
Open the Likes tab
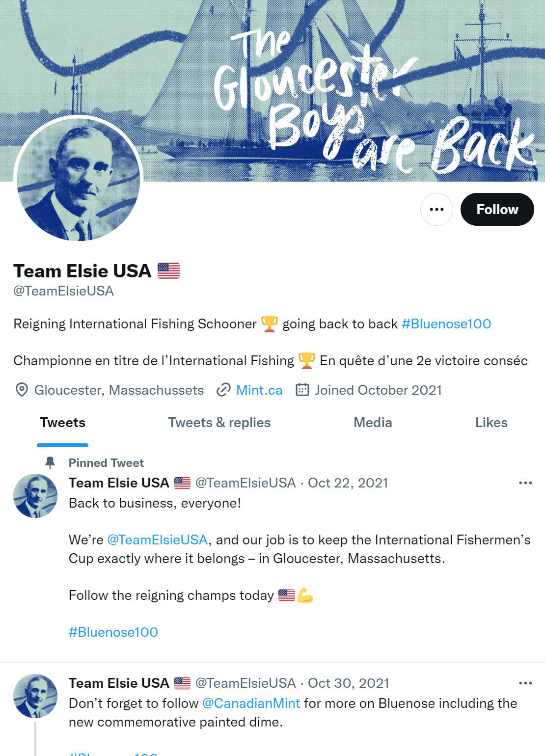click(491, 423)
